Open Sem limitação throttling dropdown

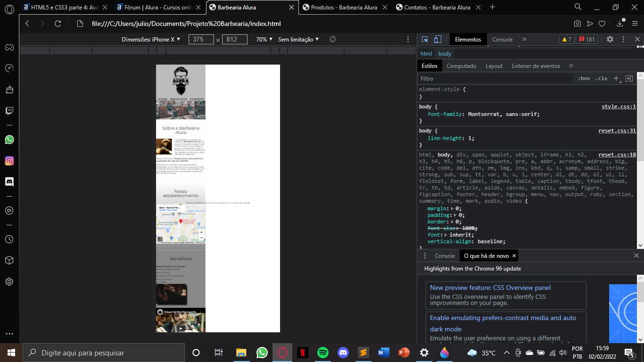click(x=298, y=40)
